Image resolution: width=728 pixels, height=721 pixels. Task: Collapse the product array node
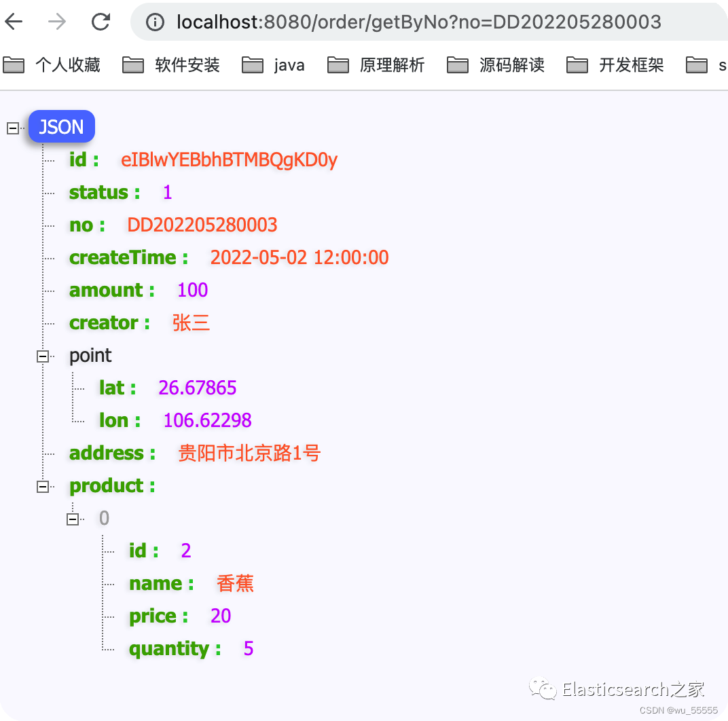tap(43, 487)
